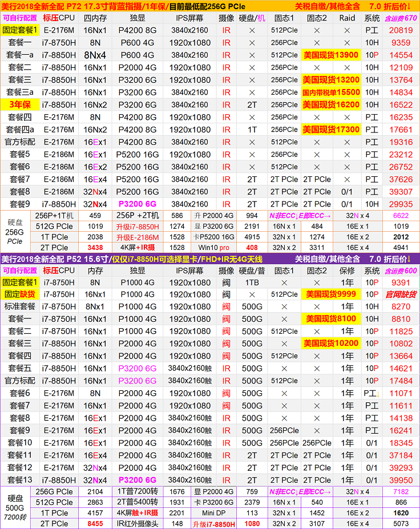Image resolution: width=420 pixels, height=529 pixels.
Task: Select the 含运费670 header cell
Action: pyautogui.click(x=400, y=18)
